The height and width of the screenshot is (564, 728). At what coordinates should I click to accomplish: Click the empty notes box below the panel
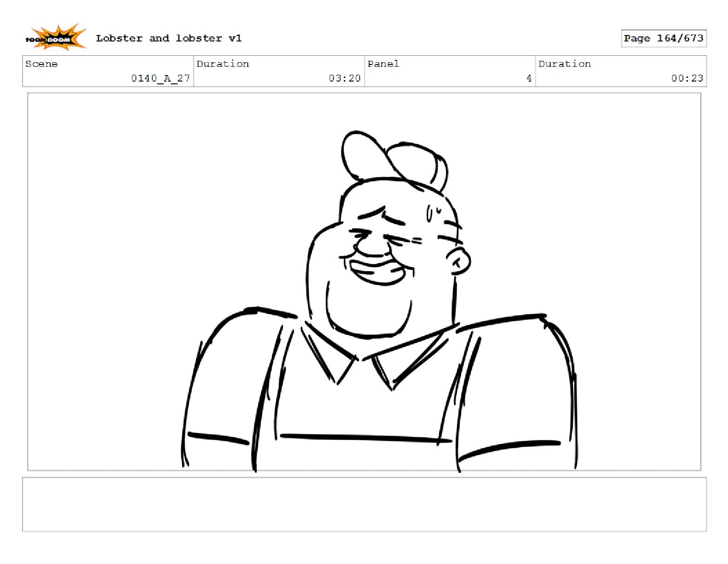click(x=364, y=505)
